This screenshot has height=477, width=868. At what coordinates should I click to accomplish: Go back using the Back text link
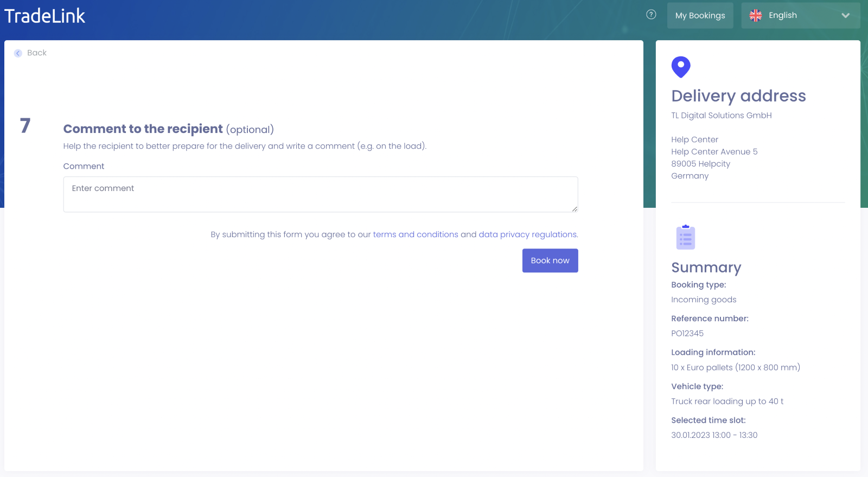tap(37, 53)
